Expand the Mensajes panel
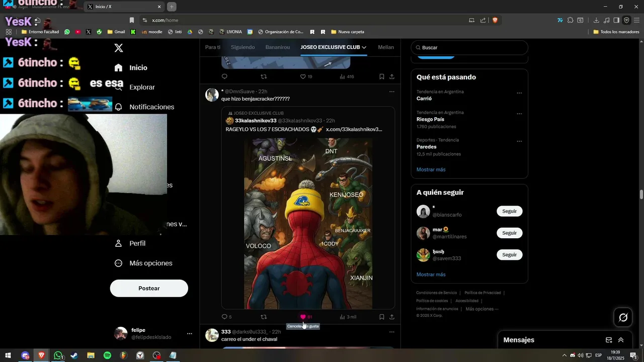The width and height of the screenshot is (644, 362). click(621, 340)
